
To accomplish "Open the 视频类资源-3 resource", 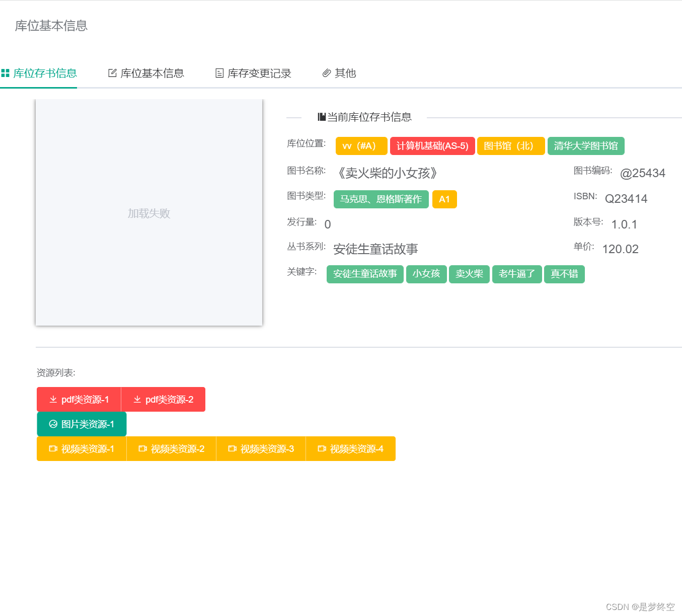I will (261, 448).
